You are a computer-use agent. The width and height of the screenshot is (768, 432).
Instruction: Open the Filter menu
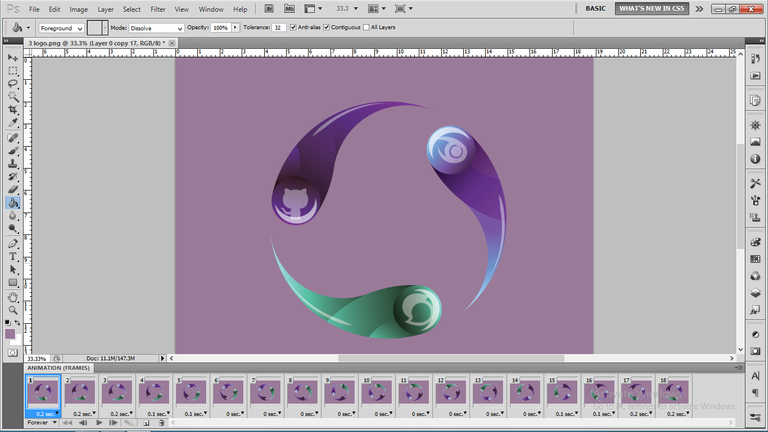158,9
